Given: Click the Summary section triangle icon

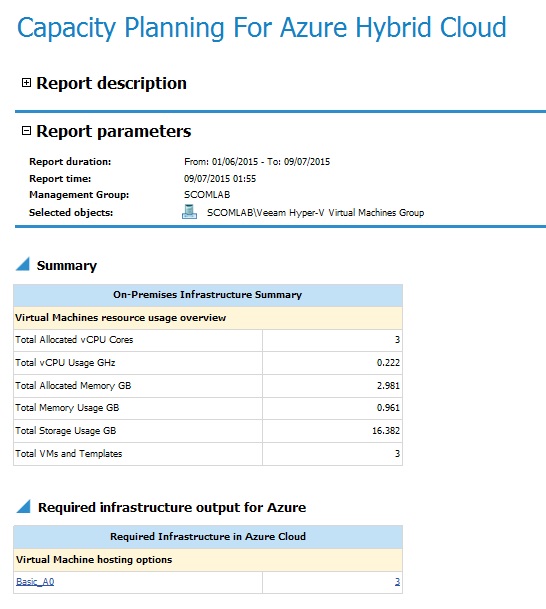Looking at the screenshot, I should (23, 264).
